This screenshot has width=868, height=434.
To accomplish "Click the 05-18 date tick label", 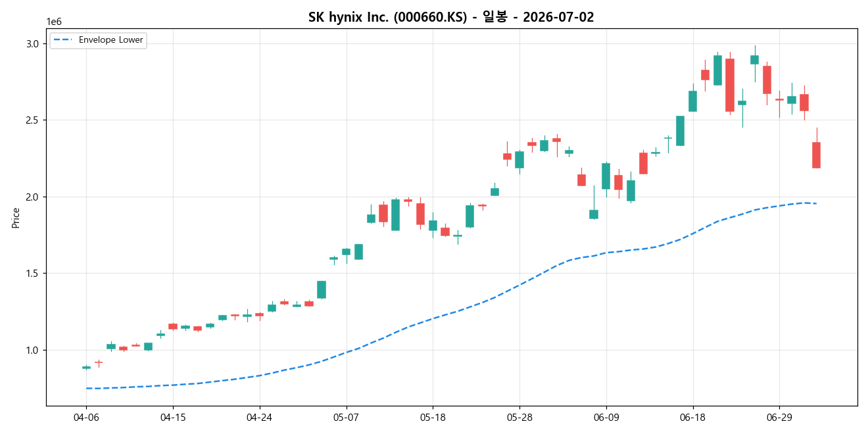I will (x=433, y=417).
